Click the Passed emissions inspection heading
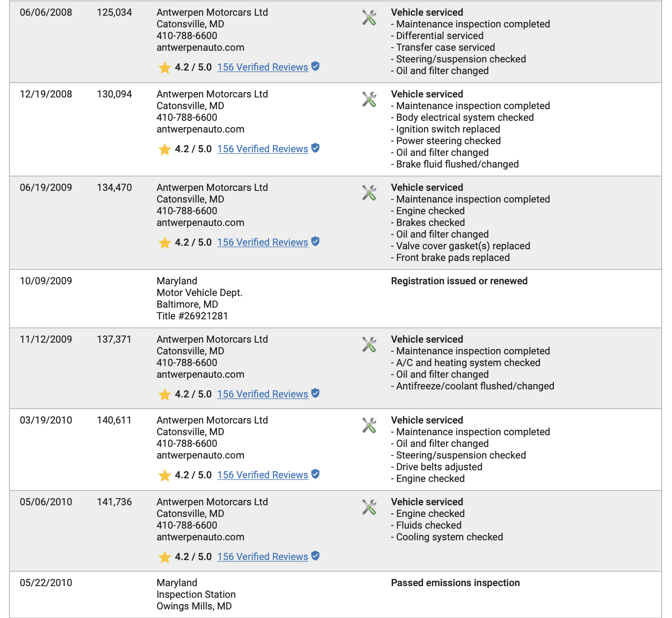 (x=455, y=583)
